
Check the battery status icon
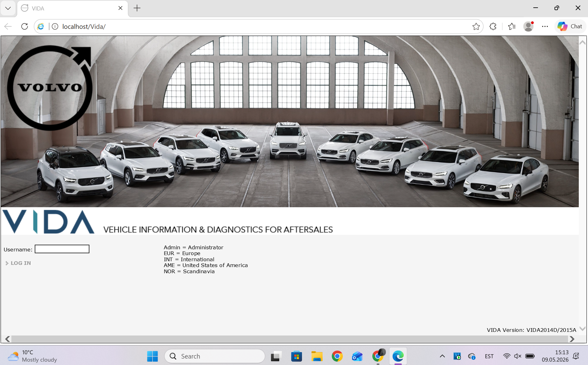(x=530, y=356)
